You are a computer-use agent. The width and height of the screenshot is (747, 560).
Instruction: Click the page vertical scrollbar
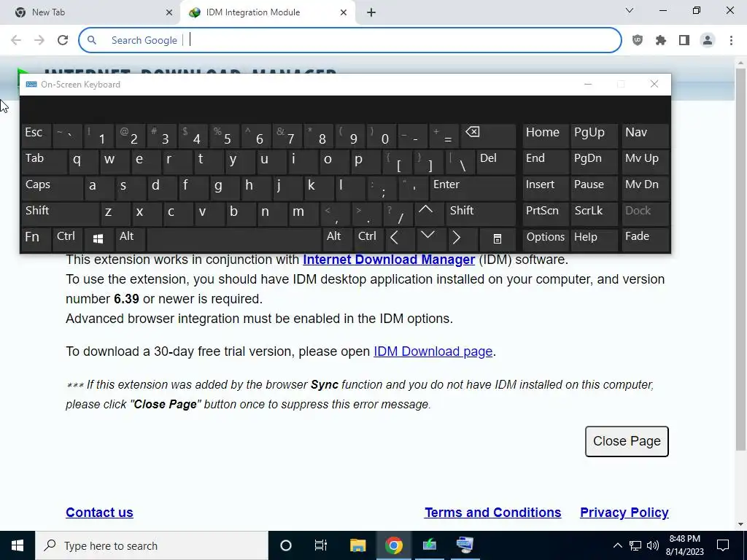tap(740, 260)
